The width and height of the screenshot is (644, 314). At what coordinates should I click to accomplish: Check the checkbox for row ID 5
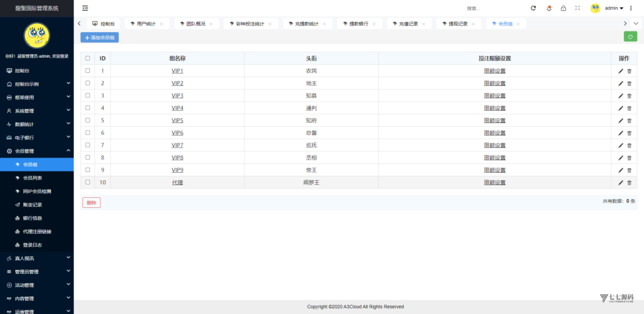click(87, 120)
